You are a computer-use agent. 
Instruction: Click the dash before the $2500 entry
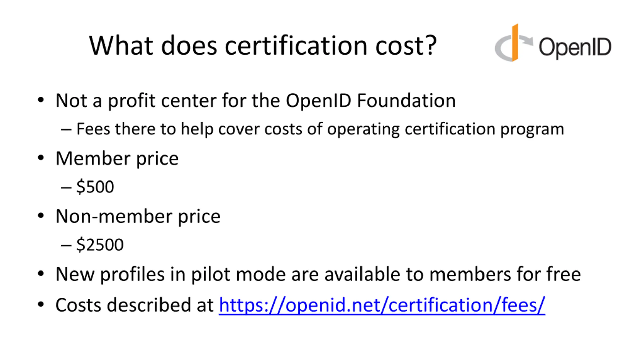pos(66,245)
